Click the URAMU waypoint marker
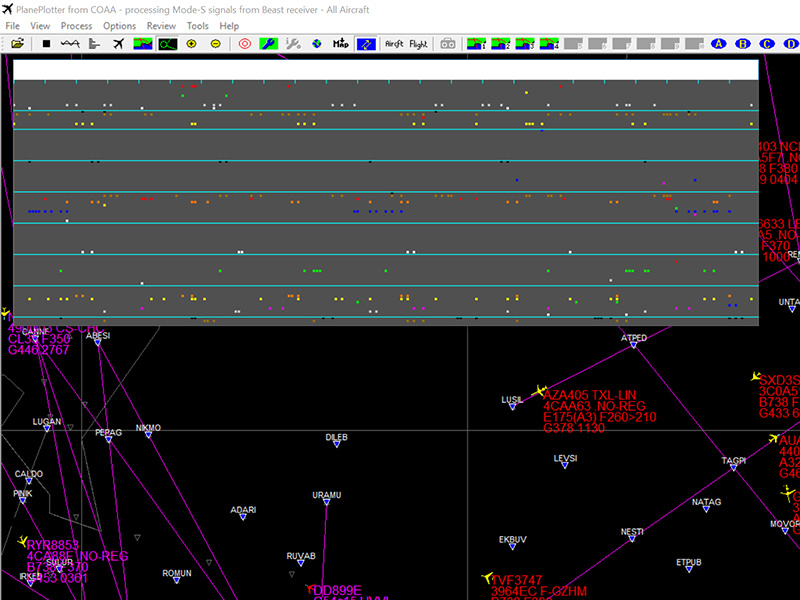The width and height of the screenshot is (800, 600). (x=327, y=502)
